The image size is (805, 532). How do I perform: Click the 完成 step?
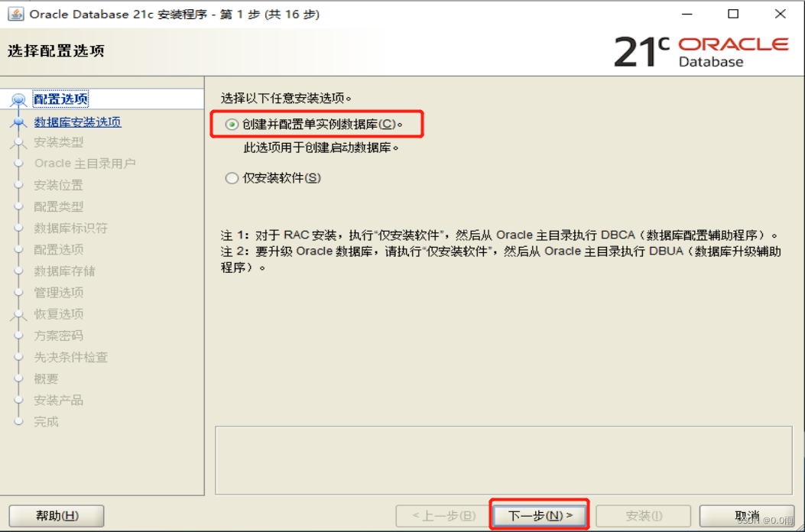[46, 422]
